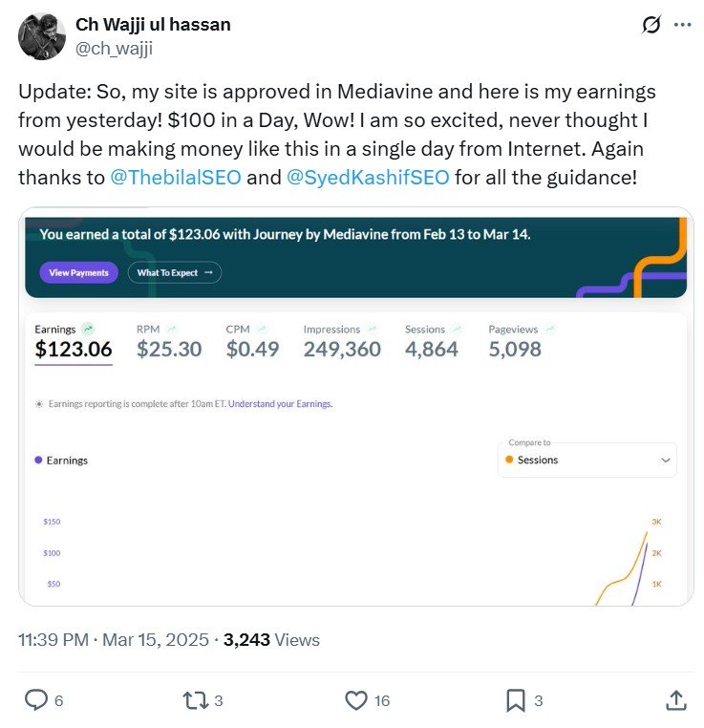Click the What To Expect button
The height and width of the screenshot is (728, 704).
click(x=174, y=272)
